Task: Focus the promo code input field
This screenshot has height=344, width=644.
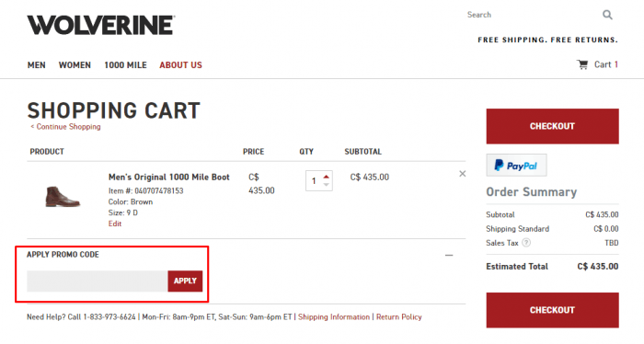Action: [98, 281]
